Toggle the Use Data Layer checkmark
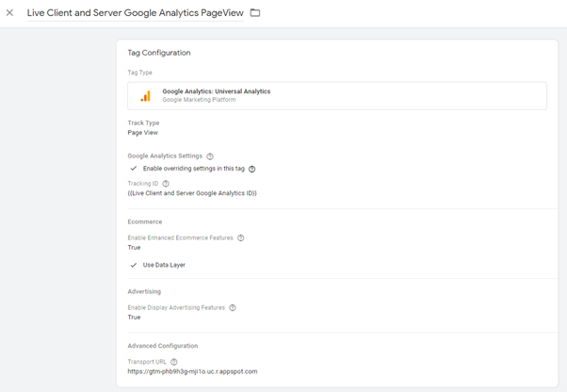The image size is (567, 392). click(134, 265)
